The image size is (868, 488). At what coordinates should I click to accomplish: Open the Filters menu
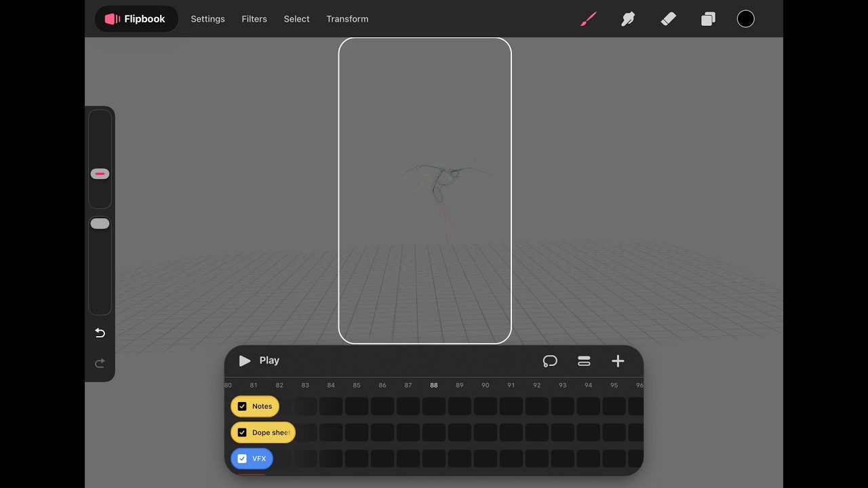click(254, 19)
